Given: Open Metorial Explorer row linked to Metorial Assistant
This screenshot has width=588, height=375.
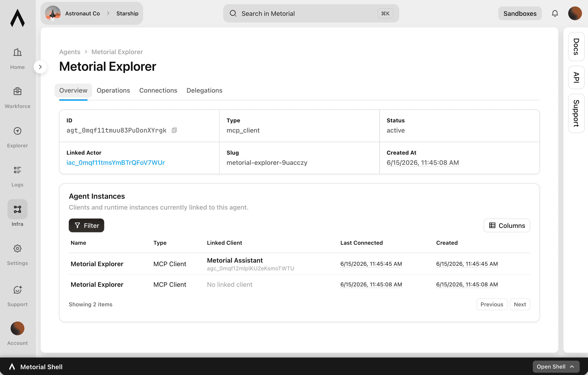Looking at the screenshot, I should [x=299, y=264].
